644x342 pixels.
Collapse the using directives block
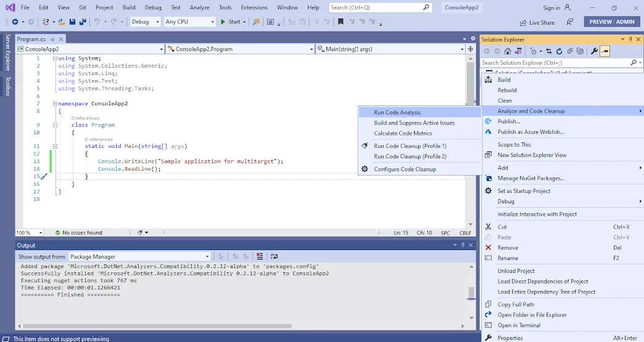55,59
